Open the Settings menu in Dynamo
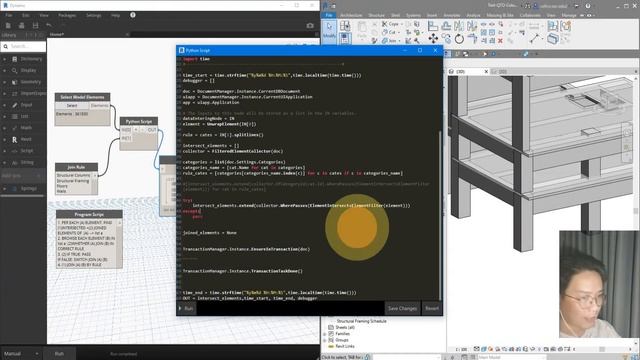 pos(93,15)
